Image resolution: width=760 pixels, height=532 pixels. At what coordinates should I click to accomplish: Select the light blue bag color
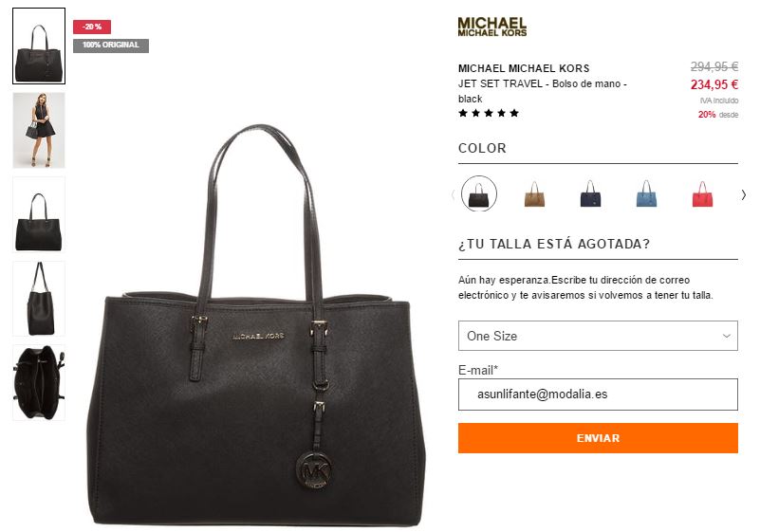point(646,193)
